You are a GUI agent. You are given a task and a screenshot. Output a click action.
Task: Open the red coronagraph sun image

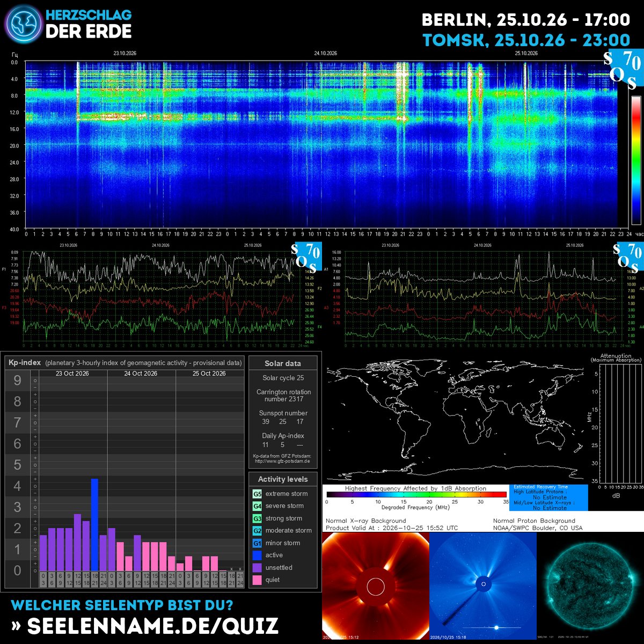click(x=376, y=586)
